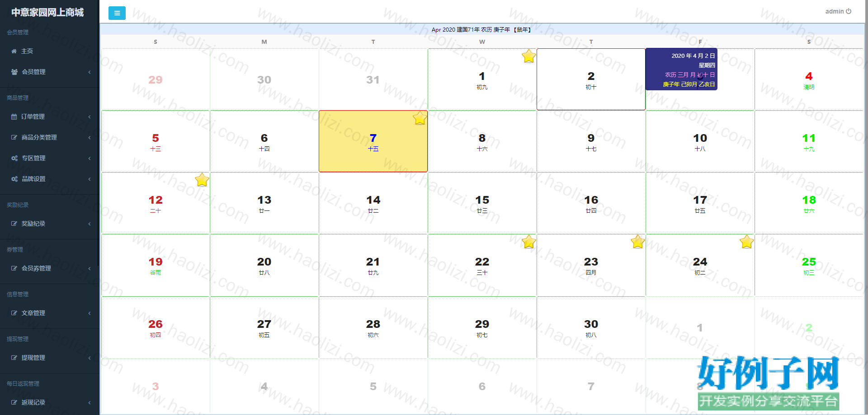This screenshot has width=868, height=415.
Task: Expand the 文章管理 submenu chevron
Action: (x=90, y=313)
